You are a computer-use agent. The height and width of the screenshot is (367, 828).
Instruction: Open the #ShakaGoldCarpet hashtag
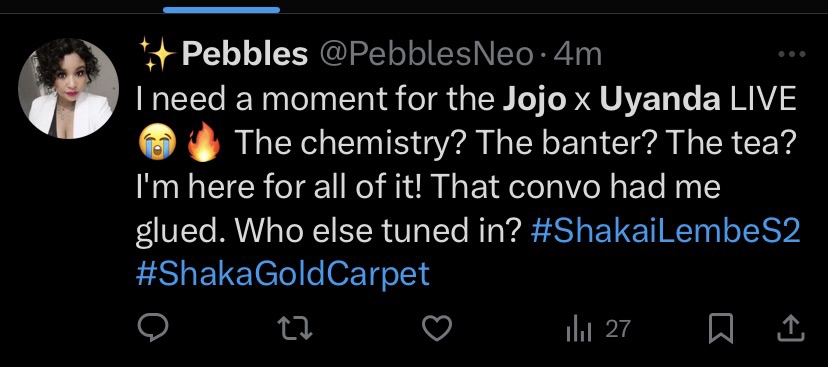click(x=283, y=274)
